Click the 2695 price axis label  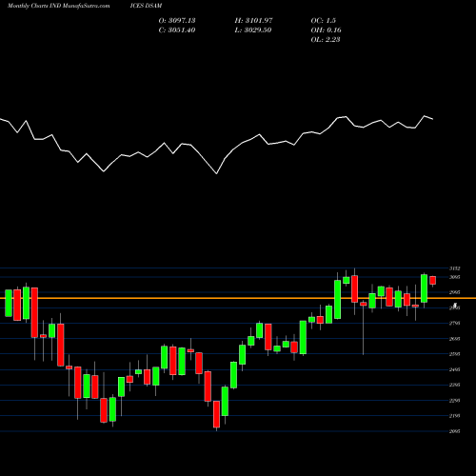pos(455,339)
